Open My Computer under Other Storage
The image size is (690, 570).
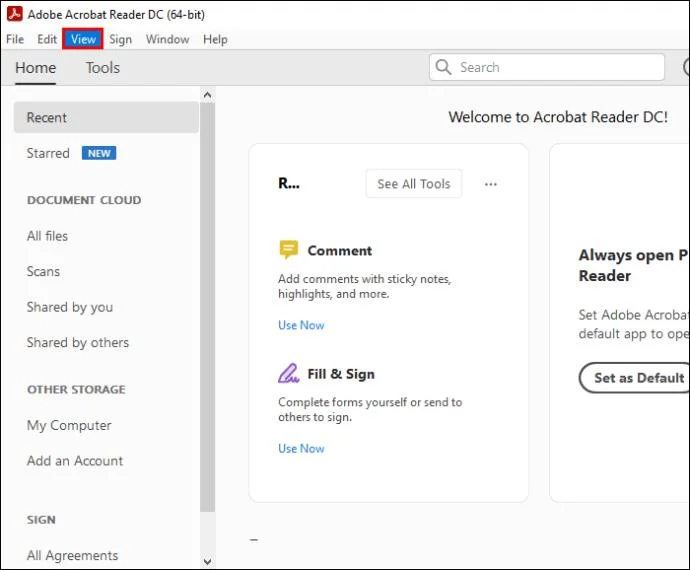69,426
